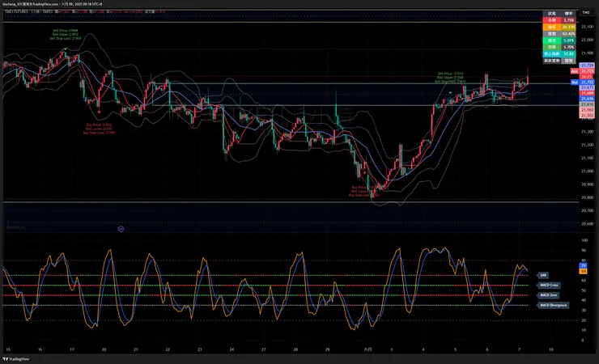Viewport: 599px width, 364px height.
Task: Click the blue Bid price label
Action: tap(574, 83)
